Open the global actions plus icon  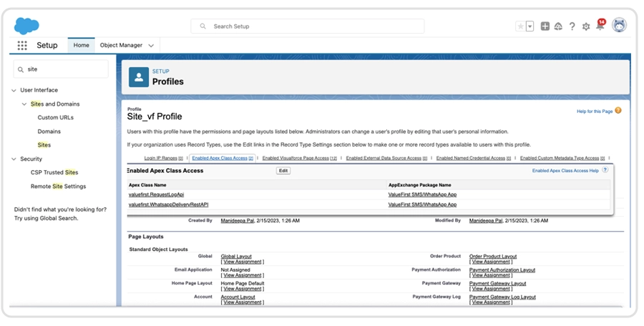(x=545, y=26)
